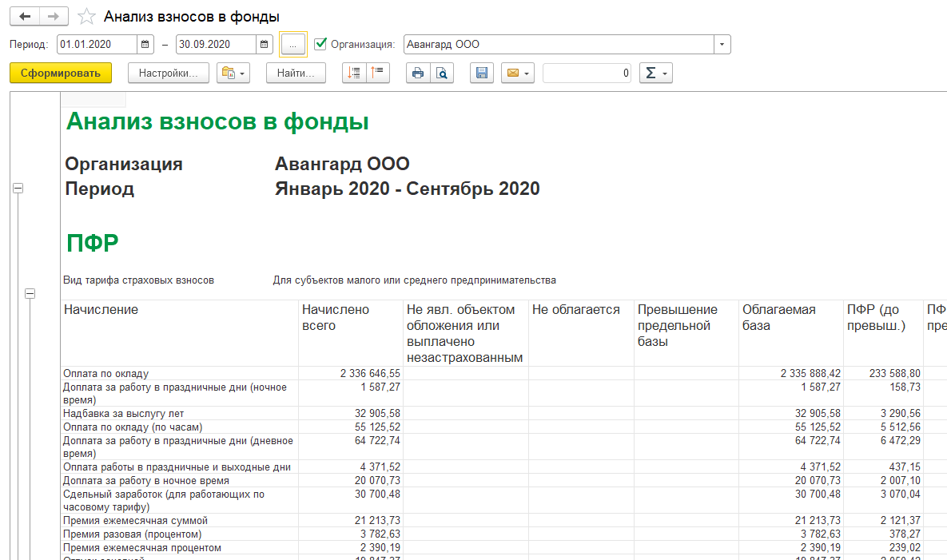Screen dimensions: 947x560
Task: Open period selection ellipsis button
Action: [x=293, y=45]
